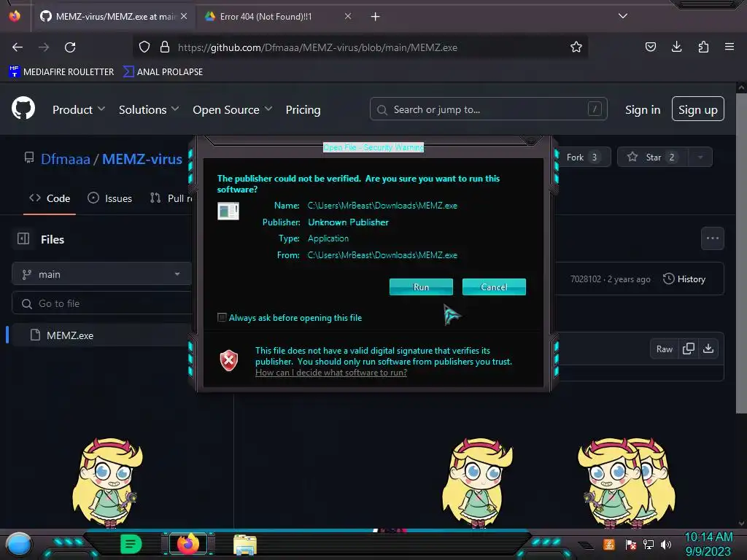Select MEMZ.exe in the file tree
The image size is (747, 560).
[69, 335]
